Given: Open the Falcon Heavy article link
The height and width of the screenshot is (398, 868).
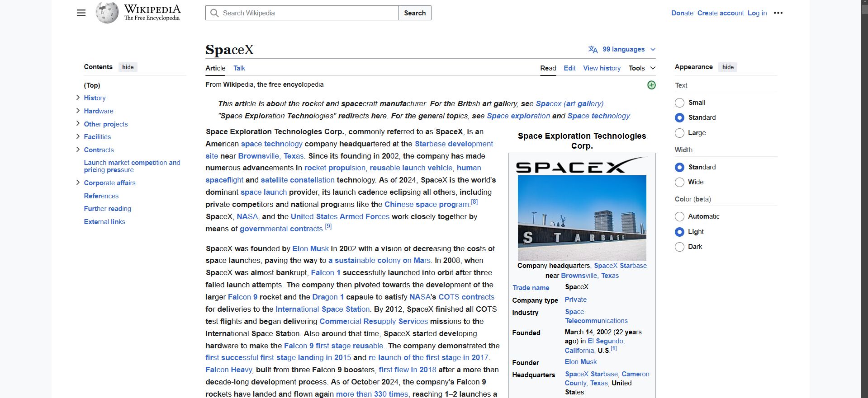Looking at the screenshot, I should click(x=228, y=370).
